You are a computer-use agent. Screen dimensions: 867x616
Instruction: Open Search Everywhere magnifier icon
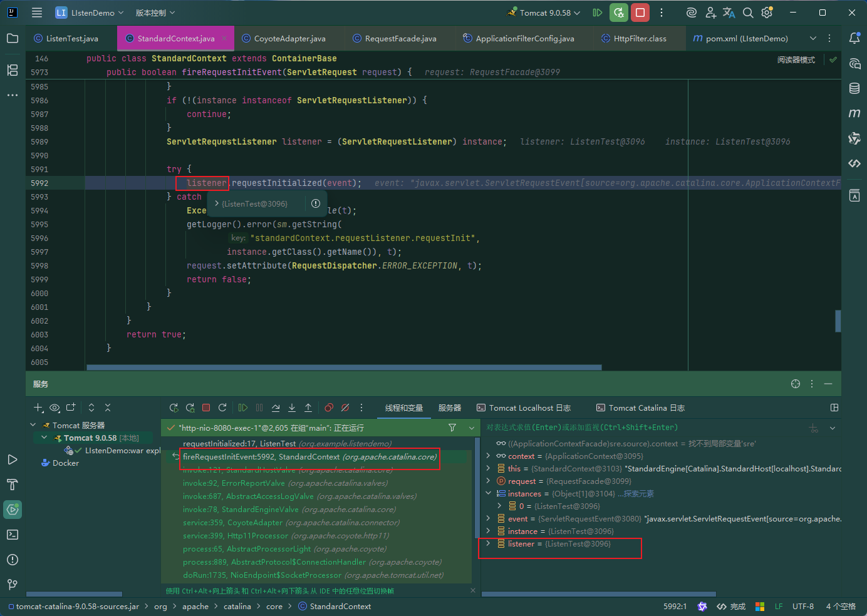748,13
